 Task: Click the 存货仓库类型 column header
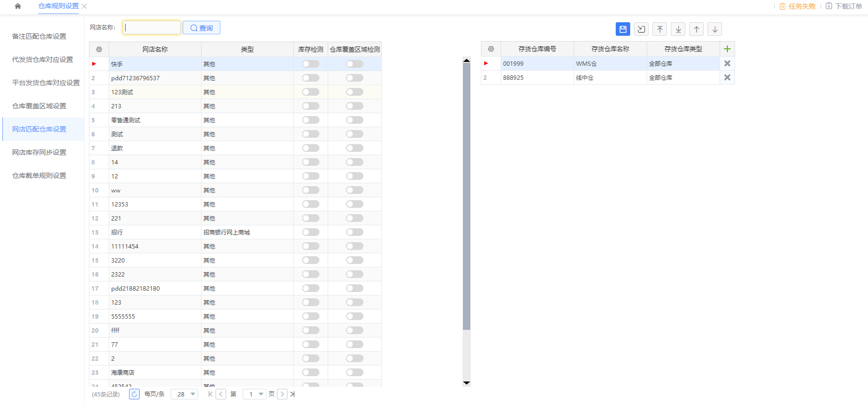(683, 49)
